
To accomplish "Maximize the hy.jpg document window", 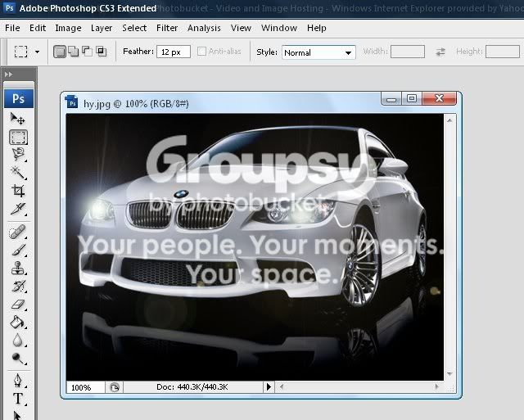I will coord(412,98).
